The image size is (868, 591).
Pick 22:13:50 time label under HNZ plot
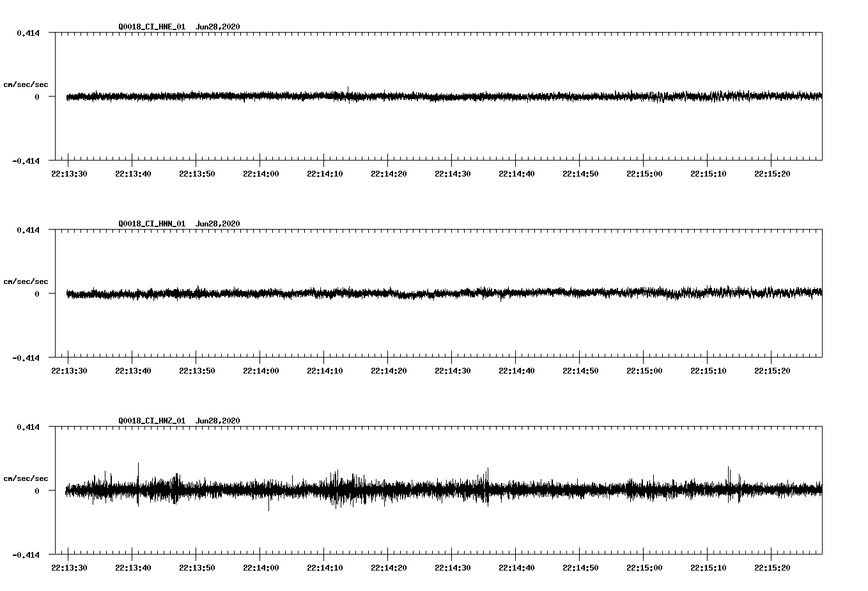[x=197, y=568]
